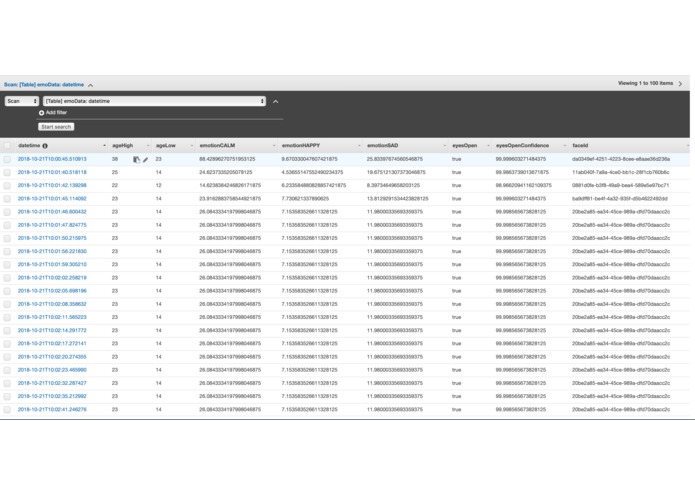Check the row 2018-10-21T10:02:41.246276
Screen dimensions: 695x494
click(x=7, y=410)
